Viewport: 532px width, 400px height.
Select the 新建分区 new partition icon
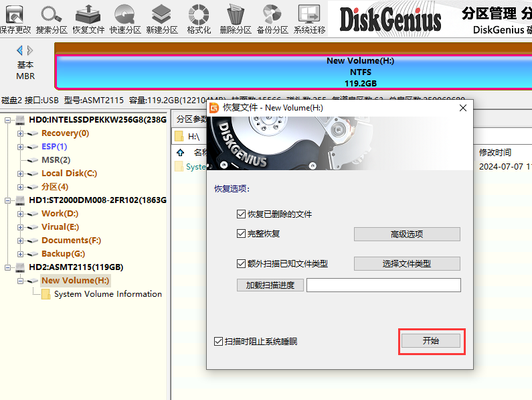pyautogui.click(x=162, y=19)
